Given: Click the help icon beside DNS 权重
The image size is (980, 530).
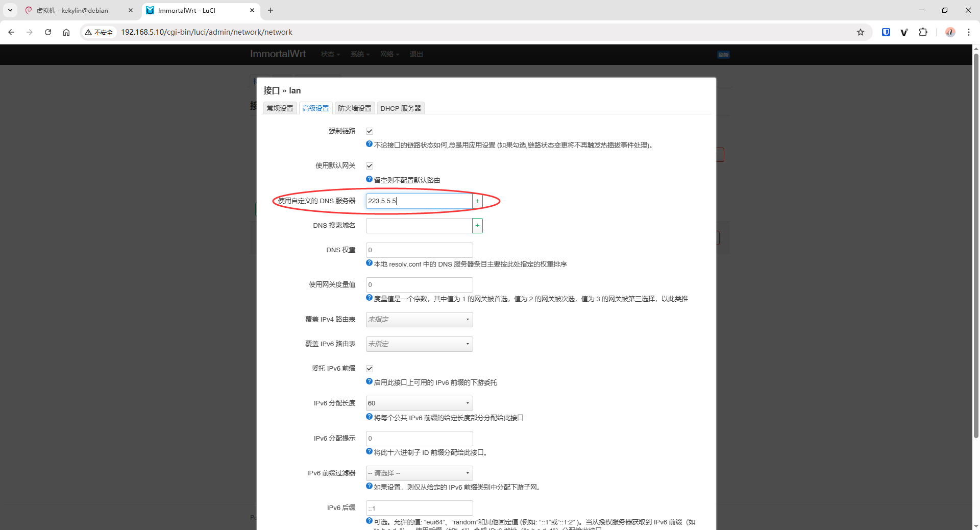Looking at the screenshot, I should pyautogui.click(x=369, y=263).
